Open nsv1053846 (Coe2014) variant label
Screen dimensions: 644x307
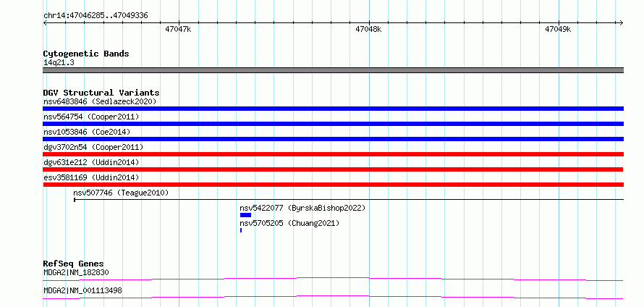click(87, 132)
